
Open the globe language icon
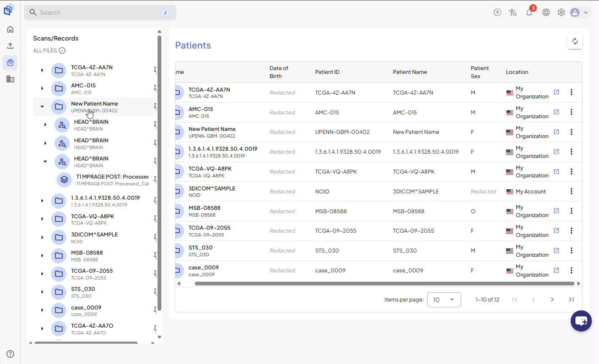546,13
